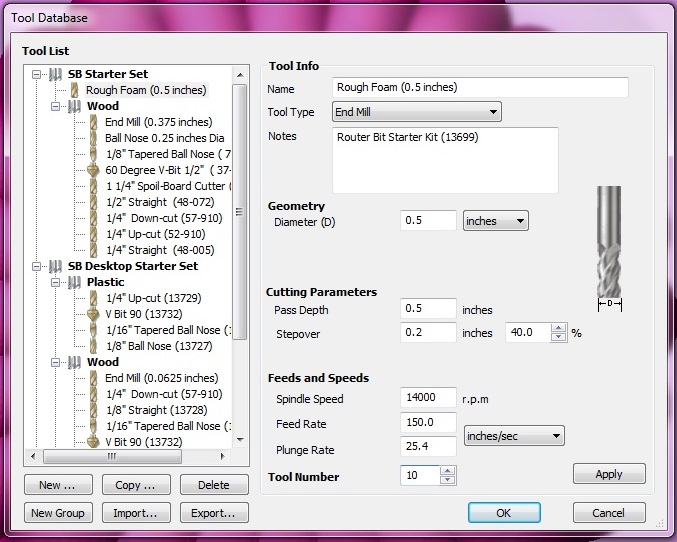Click the SB Starter Set group icon

55,74
